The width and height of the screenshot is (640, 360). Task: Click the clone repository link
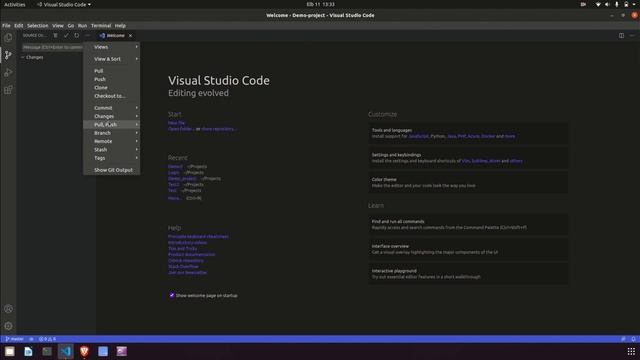click(x=218, y=129)
